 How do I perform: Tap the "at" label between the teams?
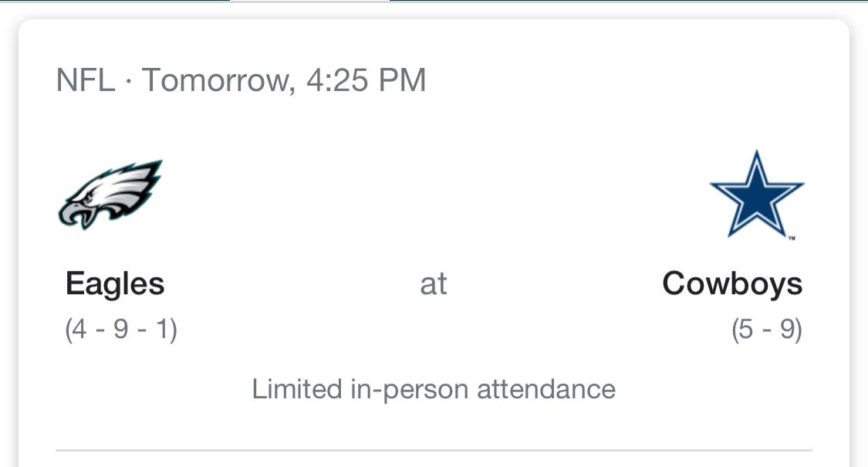pyautogui.click(x=434, y=284)
